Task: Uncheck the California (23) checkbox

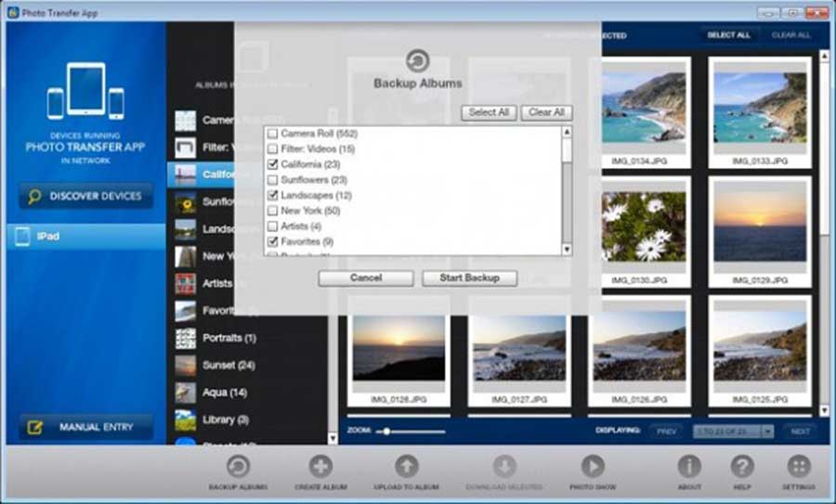Action: pos(272,164)
